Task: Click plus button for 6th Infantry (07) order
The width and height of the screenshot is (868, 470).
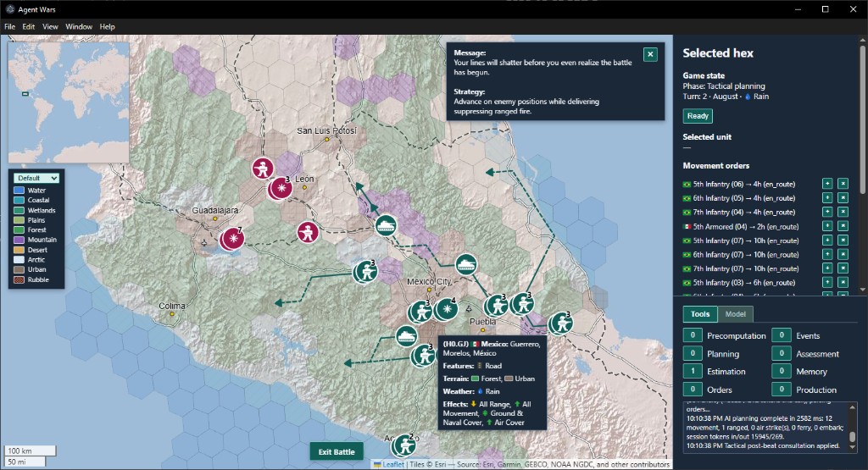Action: click(x=827, y=254)
